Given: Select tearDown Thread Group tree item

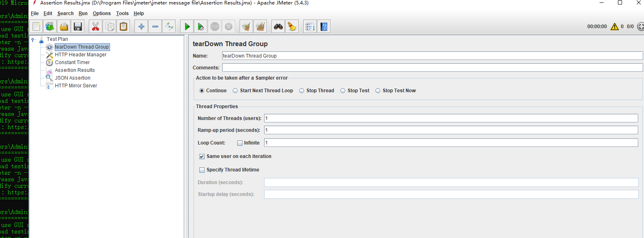Looking at the screenshot, I should 82,47.
